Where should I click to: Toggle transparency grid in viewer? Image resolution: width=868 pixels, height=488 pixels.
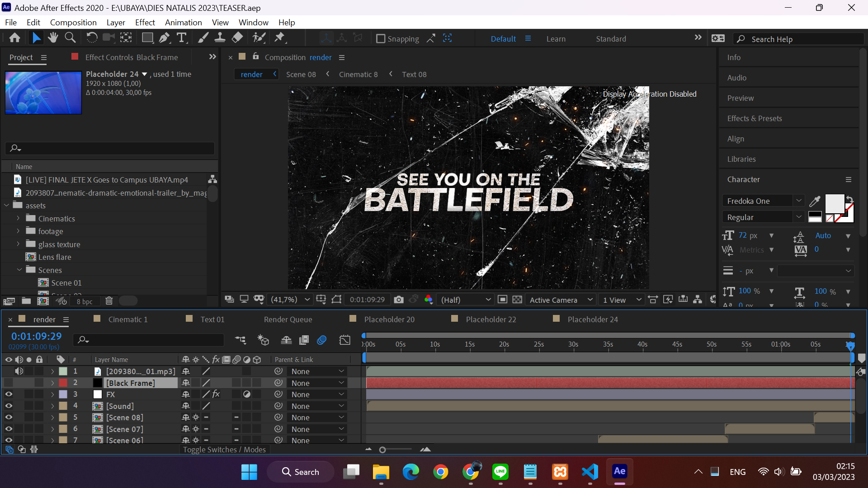517,300
